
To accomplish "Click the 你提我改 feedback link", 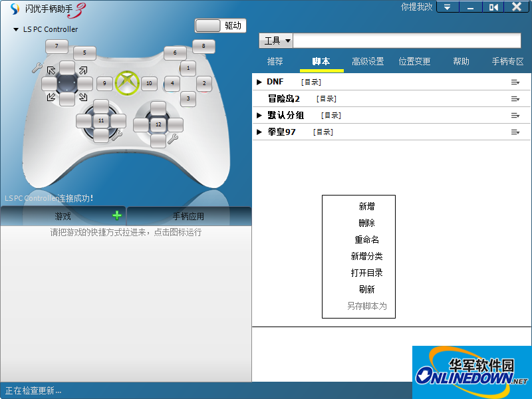I will point(417,7).
